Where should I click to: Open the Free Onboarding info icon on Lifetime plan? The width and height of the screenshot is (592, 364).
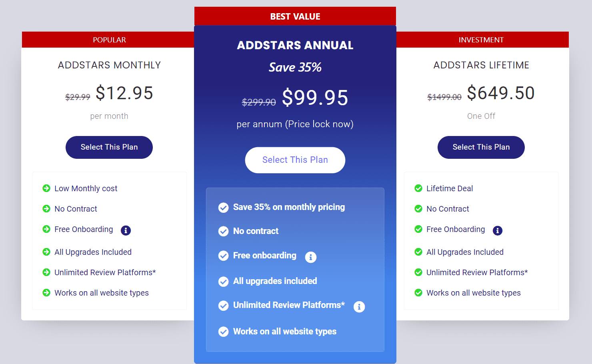(x=498, y=230)
